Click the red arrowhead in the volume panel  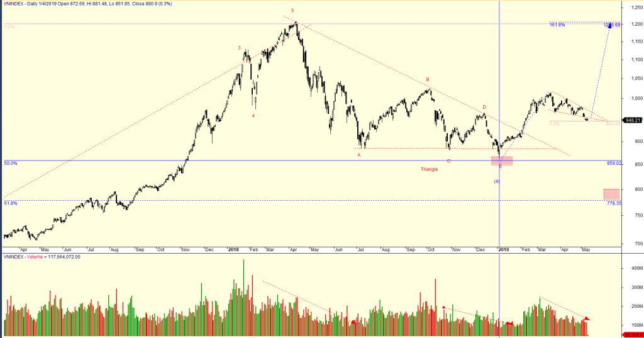click(587, 319)
